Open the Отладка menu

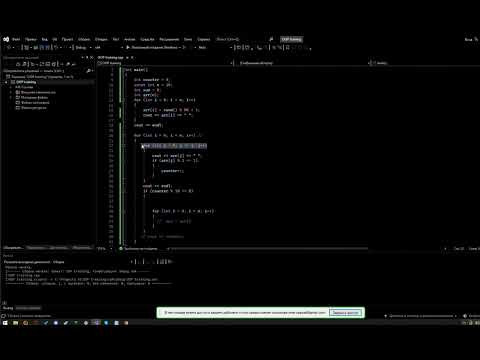point(101,39)
